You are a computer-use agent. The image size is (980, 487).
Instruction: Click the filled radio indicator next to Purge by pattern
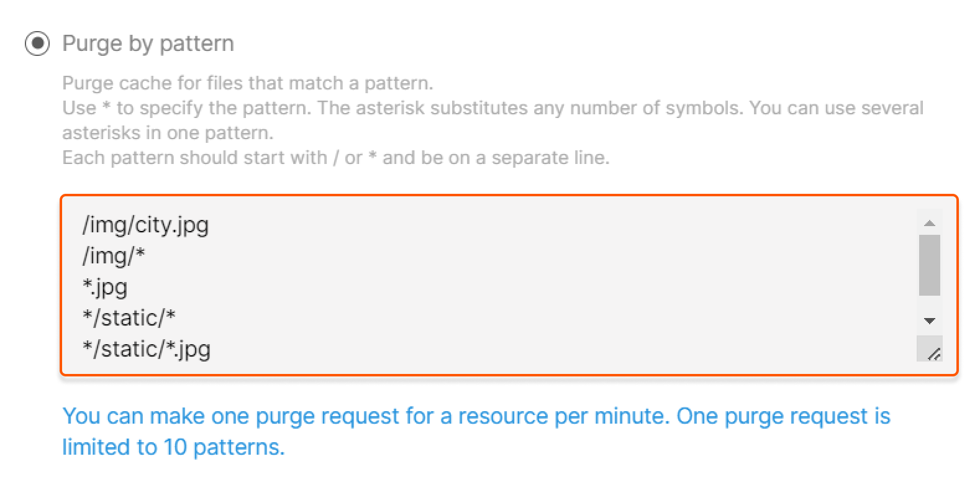38,43
